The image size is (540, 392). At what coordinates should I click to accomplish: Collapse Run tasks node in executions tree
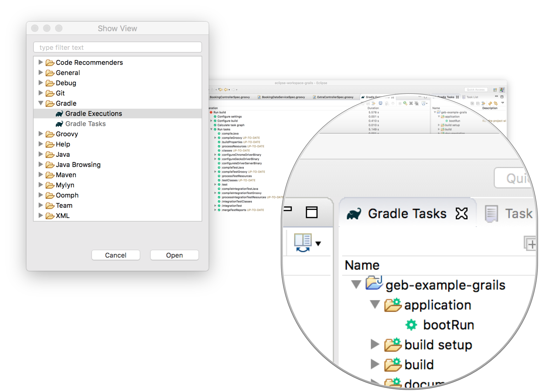click(x=211, y=129)
